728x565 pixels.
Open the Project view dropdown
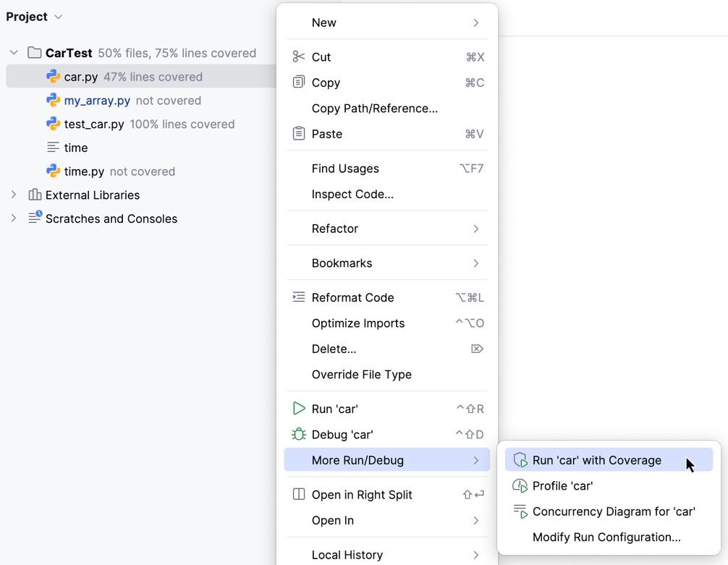pos(57,16)
